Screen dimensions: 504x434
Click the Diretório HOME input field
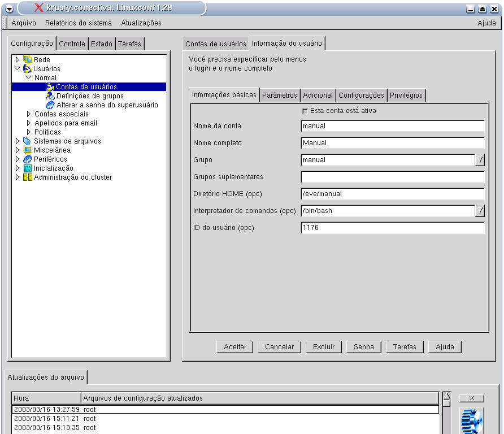(393, 194)
